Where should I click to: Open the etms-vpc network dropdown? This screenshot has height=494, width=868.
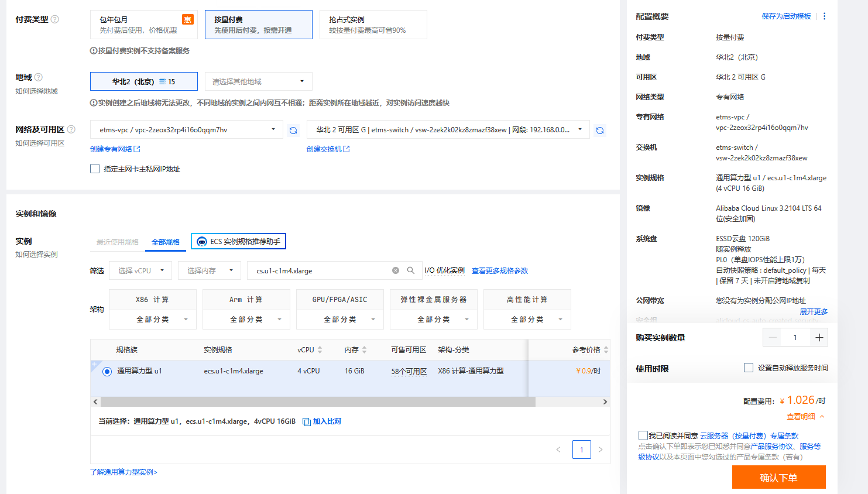pos(187,130)
